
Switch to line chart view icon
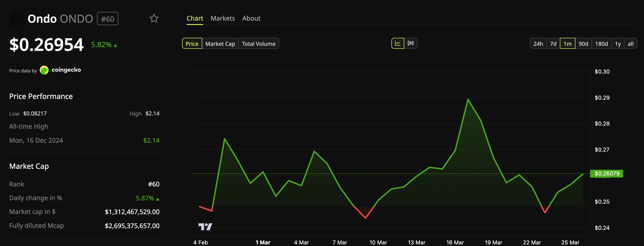[398, 44]
